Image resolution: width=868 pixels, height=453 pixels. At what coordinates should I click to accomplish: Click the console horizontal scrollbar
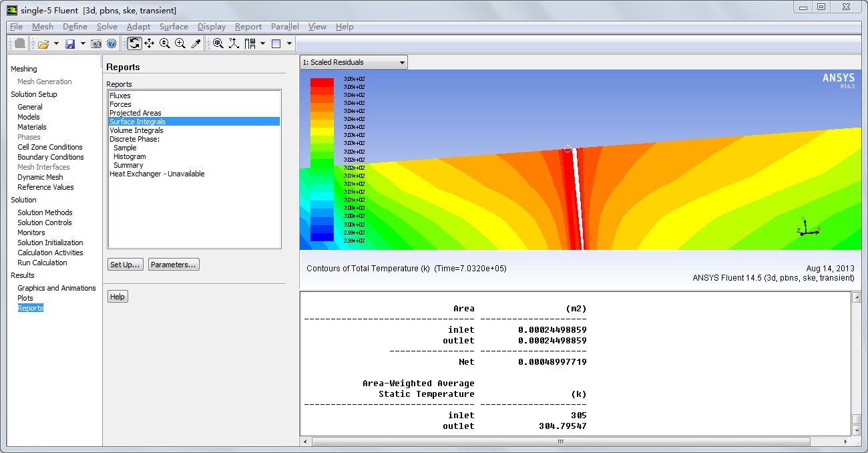(561, 442)
